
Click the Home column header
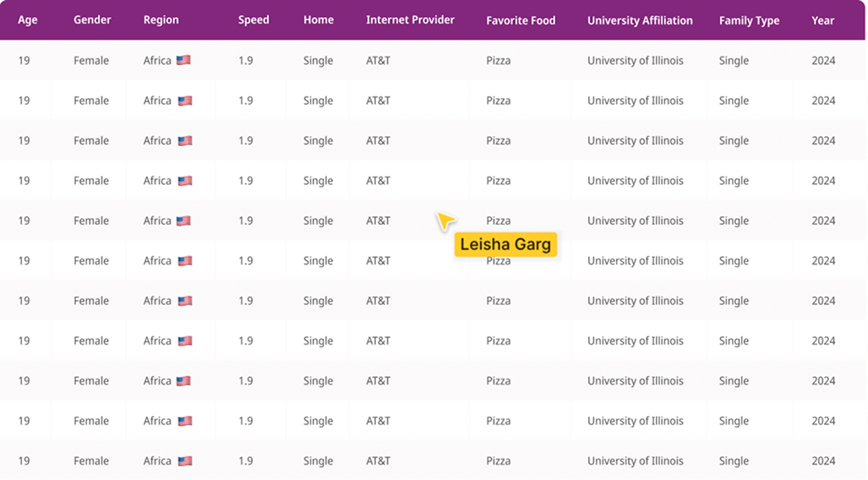tap(319, 20)
